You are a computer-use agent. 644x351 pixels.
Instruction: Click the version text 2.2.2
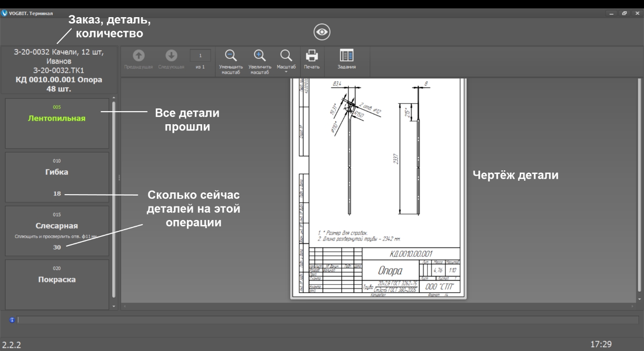tap(11, 345)
